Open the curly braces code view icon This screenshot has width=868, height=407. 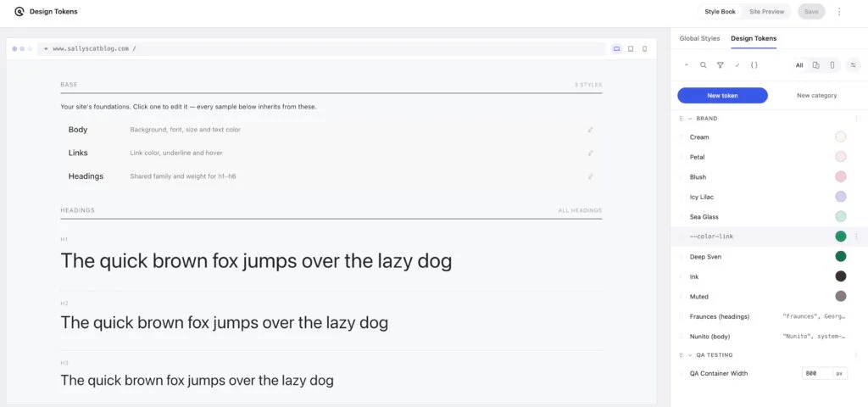[754, 64]
